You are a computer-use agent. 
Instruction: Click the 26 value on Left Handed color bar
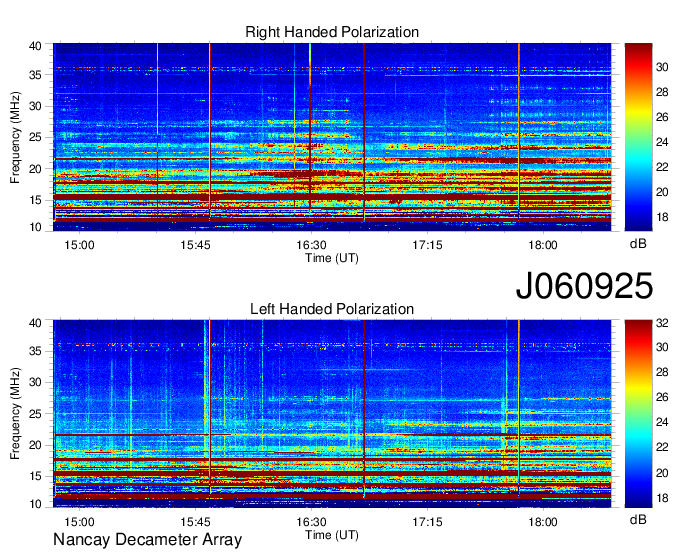point(662,397)
